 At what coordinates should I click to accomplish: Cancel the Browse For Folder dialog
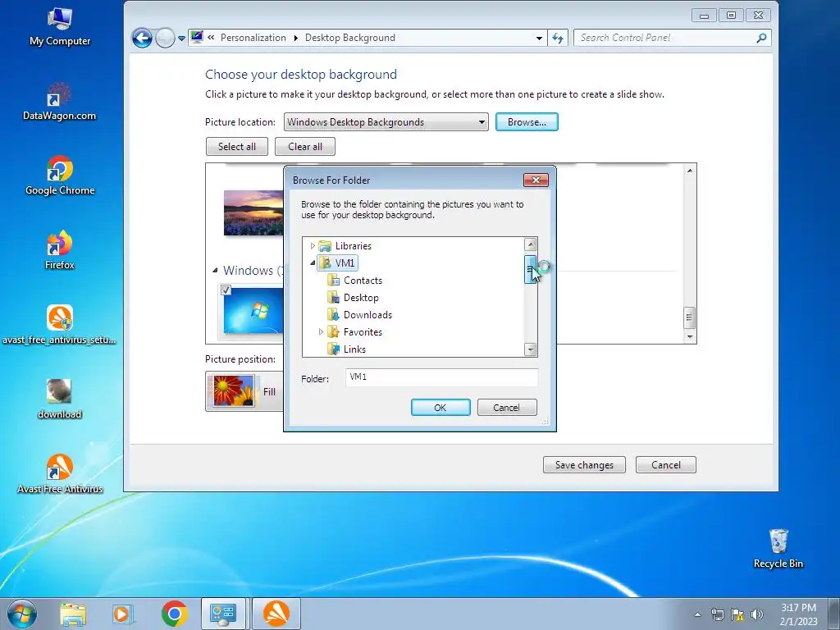point(506,407)
